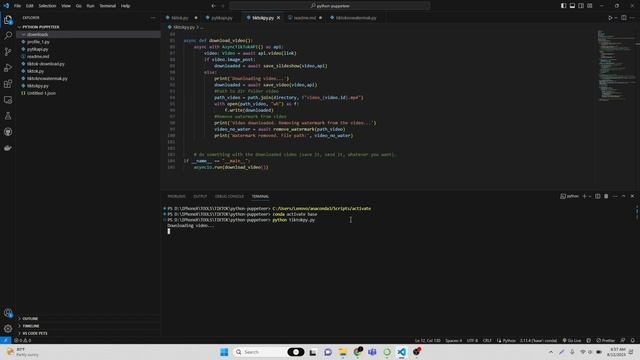640x360 pixels.
Task: Open the Run and Debug view
Action: click(x=8, y=68)
